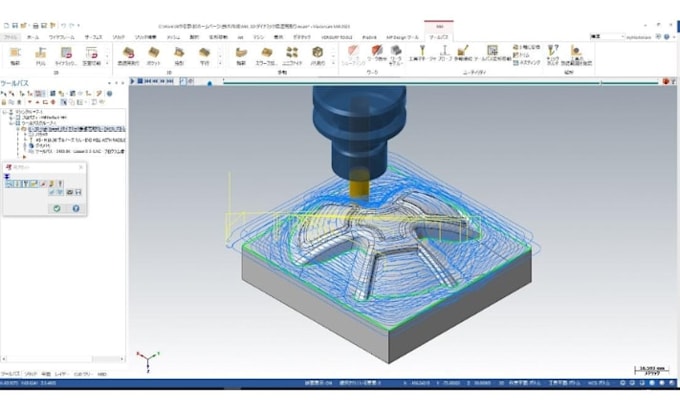Screen dimensions: 680x411
Task: Click the help button in the backplot dialog
Action: 76,209
